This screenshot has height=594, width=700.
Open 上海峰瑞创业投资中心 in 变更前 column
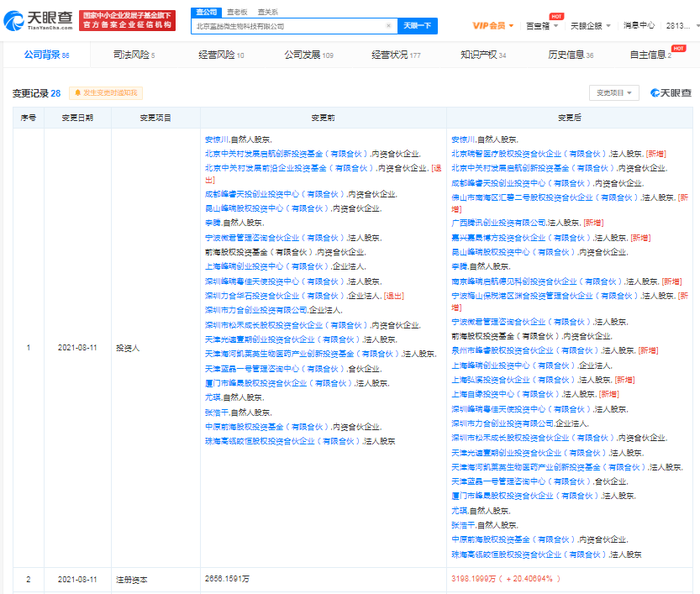click(267, 266)
